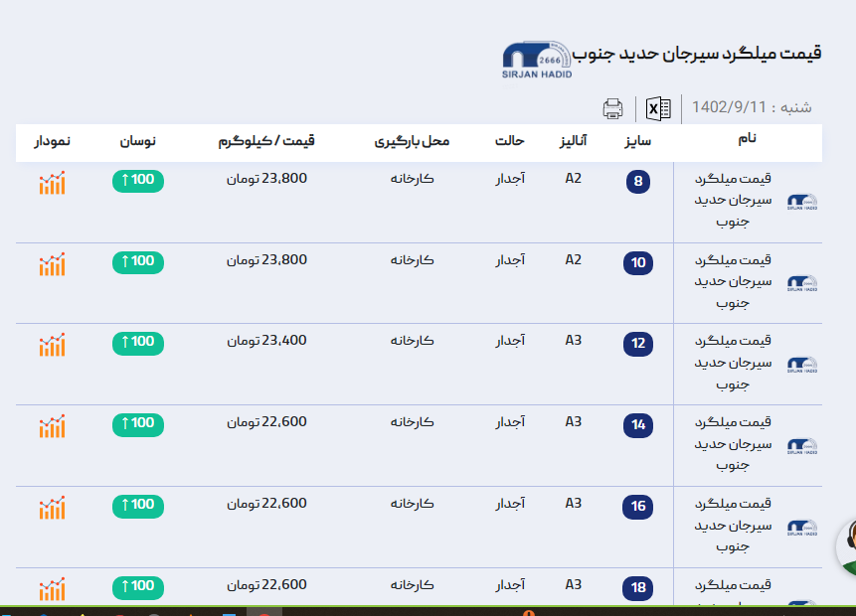Click the 23,400 تومان price in size 12 row
Screen dimensions: 856x616
pos(266,341)
